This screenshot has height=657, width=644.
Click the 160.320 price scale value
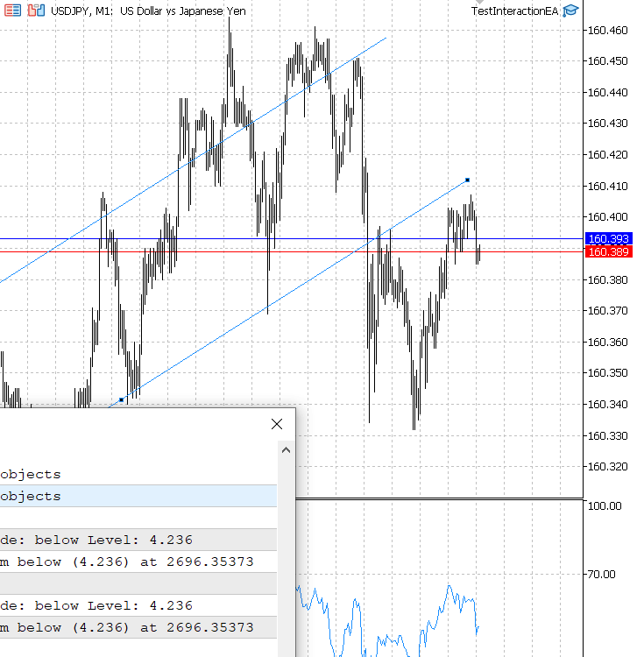pos(607,467)
